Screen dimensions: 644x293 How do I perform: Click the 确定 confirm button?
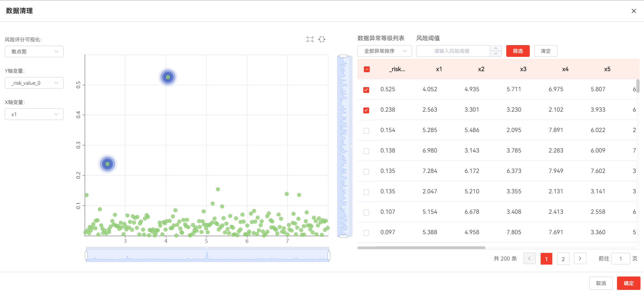(629, 283)
